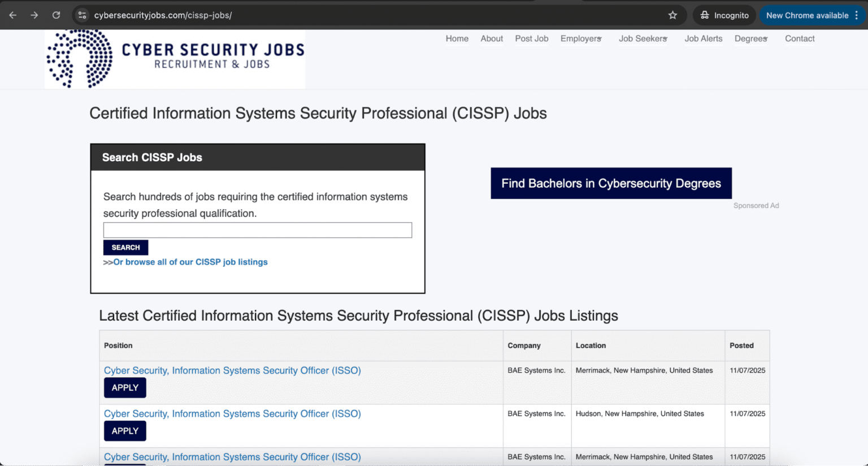The height and width of the screenshot is (466, 868).
Task: Click the Cyber Security Jobs site logo
Action: point(175,58)
